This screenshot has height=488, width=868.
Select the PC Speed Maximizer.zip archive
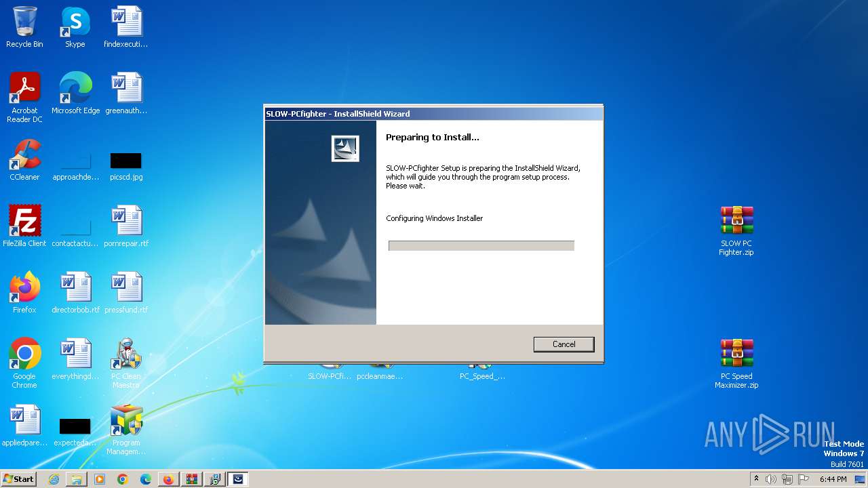click(736, 363)
